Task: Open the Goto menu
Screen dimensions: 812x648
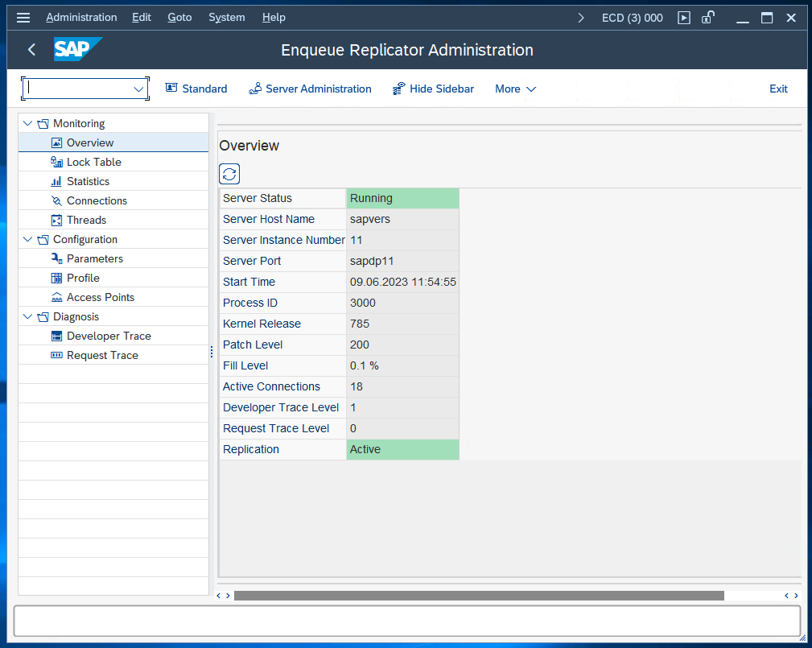Action: click(x=179, y=18)
